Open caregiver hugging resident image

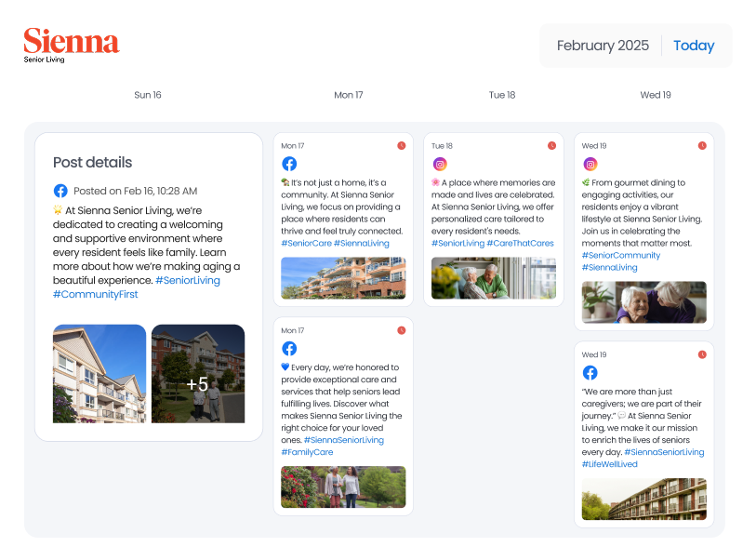(x=644, y=302)
